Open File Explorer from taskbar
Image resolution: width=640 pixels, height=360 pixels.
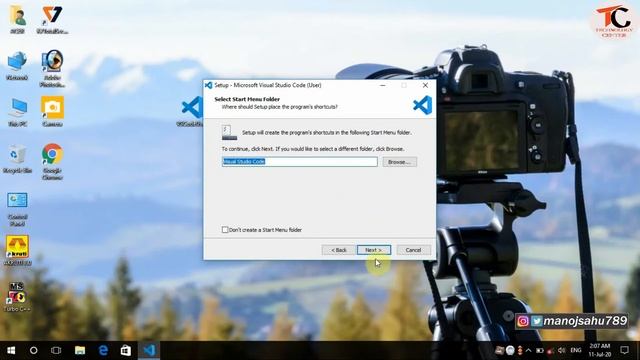(x=80, y=350)
